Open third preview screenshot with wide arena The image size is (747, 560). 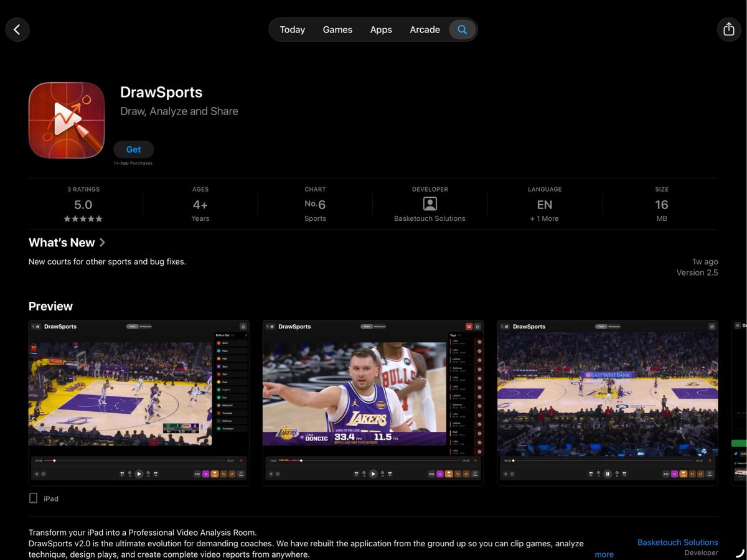point(608,403)
